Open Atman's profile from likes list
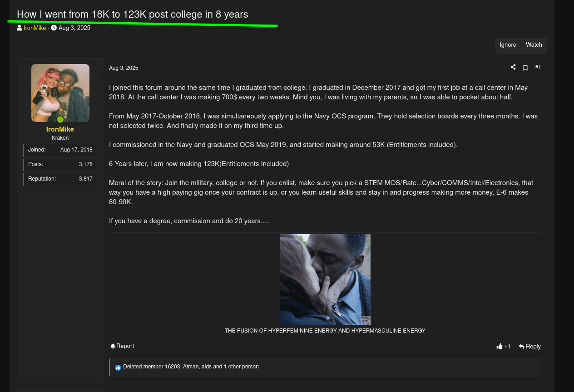The height and width of the screenshot is (392, 574). [x=191, y=367]
